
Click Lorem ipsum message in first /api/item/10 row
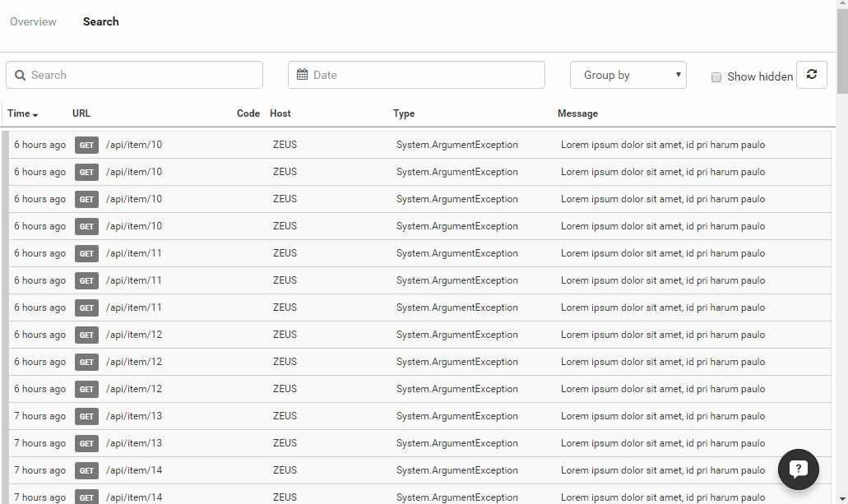tap(663, 145)
